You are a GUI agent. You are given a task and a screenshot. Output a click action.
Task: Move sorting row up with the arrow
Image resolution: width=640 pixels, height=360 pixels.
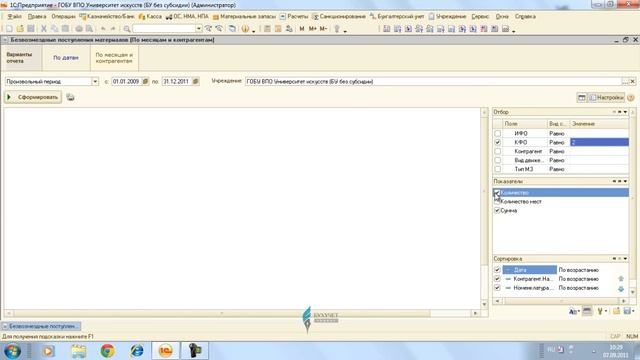[621, 279]
